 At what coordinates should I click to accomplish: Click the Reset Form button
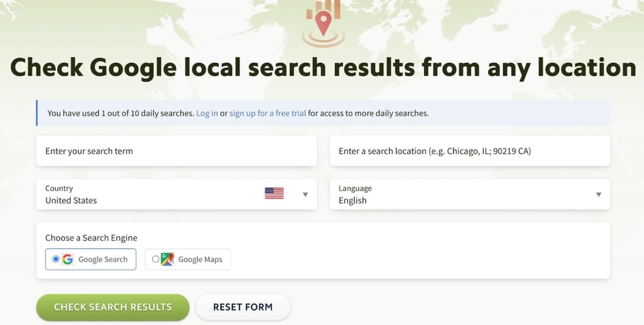243,307
